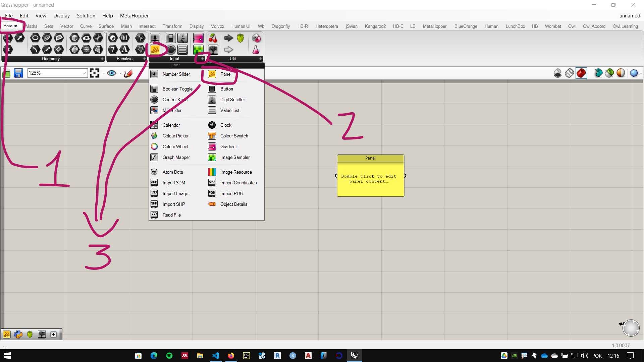Click the Panel menu item in Input
Image resolution: width=644 pixels, height=362 pixels.
(x=226, y=74)
